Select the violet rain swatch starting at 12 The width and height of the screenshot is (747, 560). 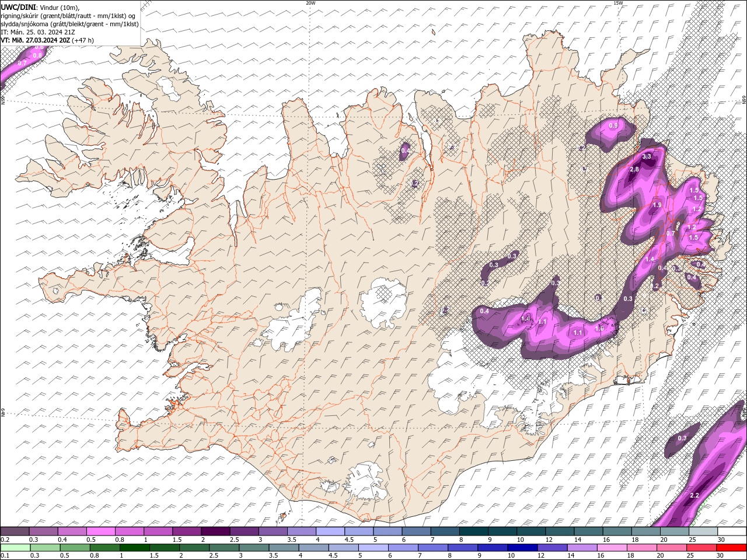coord(552,547)
